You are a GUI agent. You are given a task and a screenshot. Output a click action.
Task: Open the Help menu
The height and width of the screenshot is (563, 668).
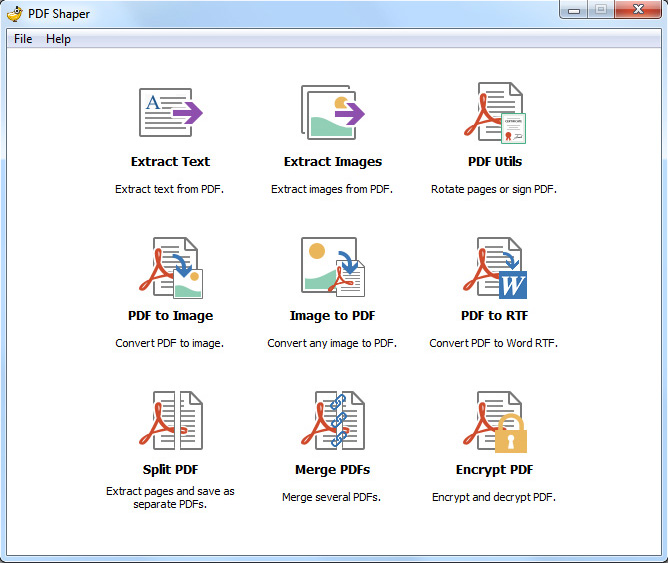58,39
